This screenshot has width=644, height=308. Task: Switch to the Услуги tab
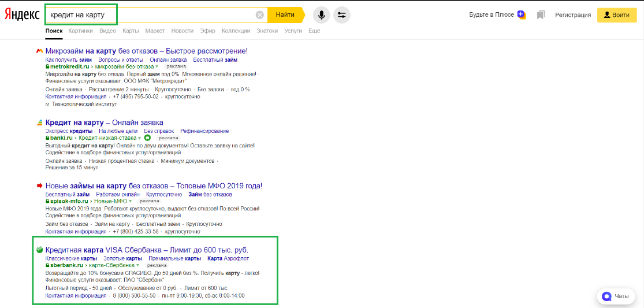(293, 31)
